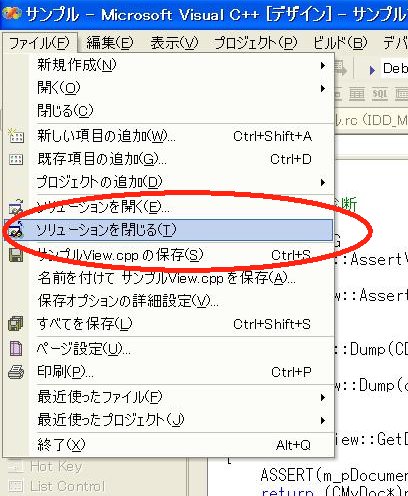Click the printer icon
408x496 pixels.
16,372
